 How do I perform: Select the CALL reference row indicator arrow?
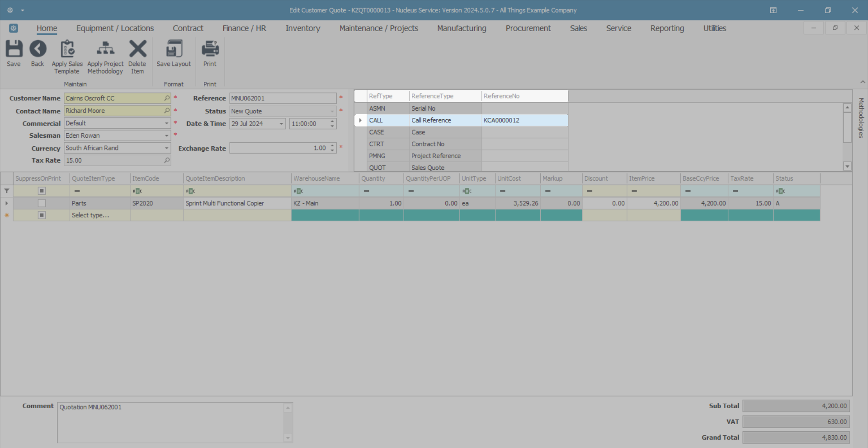click(x=360, y=120)
